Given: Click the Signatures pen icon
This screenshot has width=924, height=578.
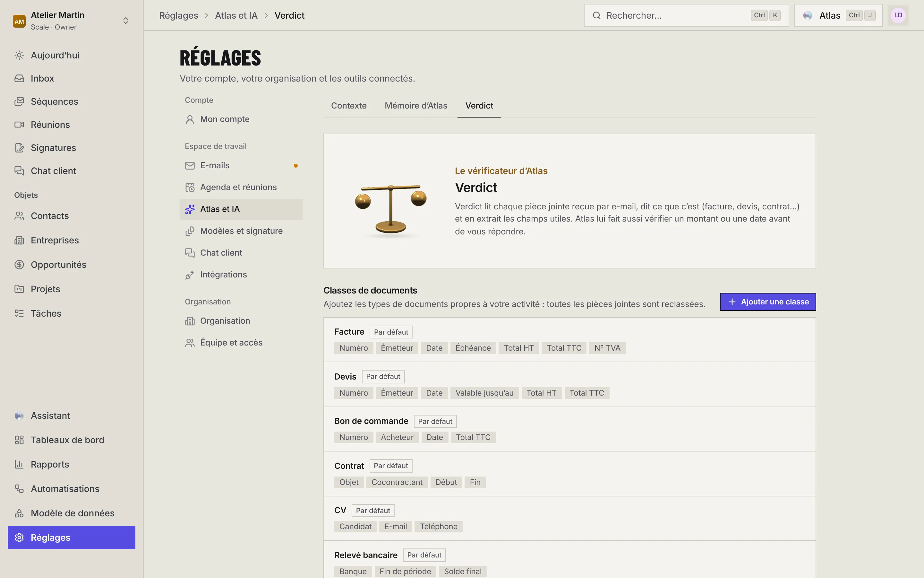Looking at the screenshot, I should 19,148.
